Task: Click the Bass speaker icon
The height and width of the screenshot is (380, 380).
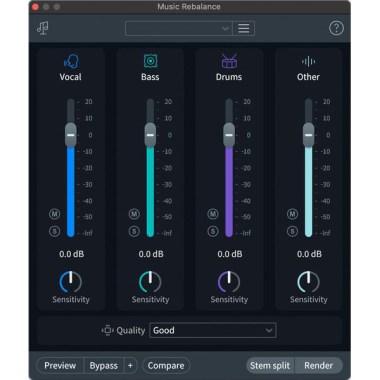Action: [150, 61]
